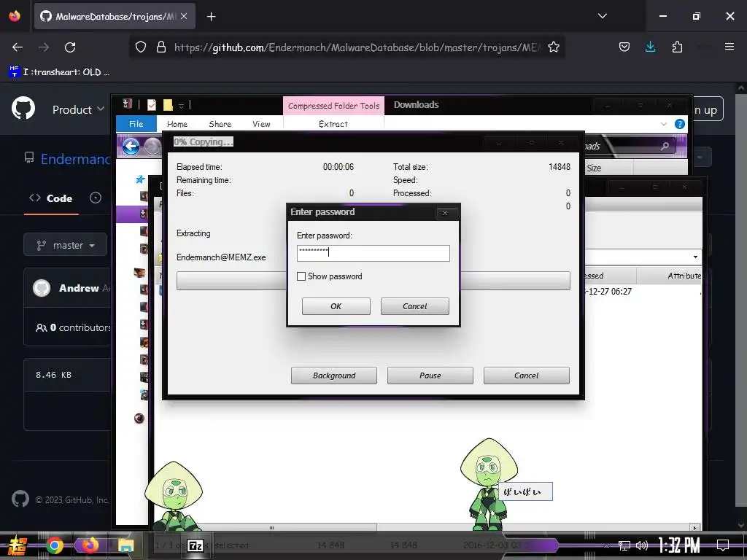List all tabs dropdown arrow
Image resolution: width=747 pixels, height=560 pixels.
[x=602, y=16]
